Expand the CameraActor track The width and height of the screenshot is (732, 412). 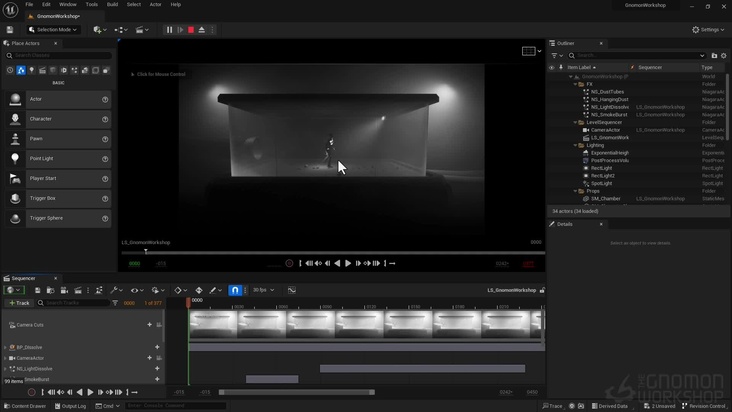pos(5,358)
